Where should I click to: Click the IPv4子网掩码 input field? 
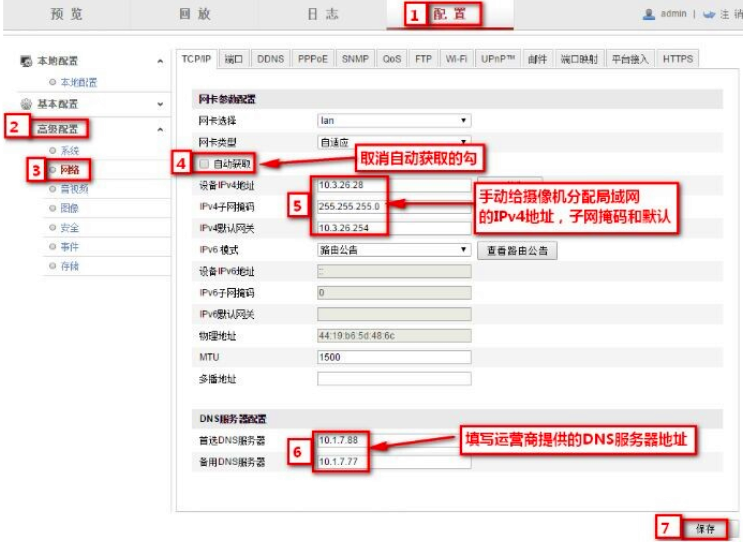pos(394,207)
